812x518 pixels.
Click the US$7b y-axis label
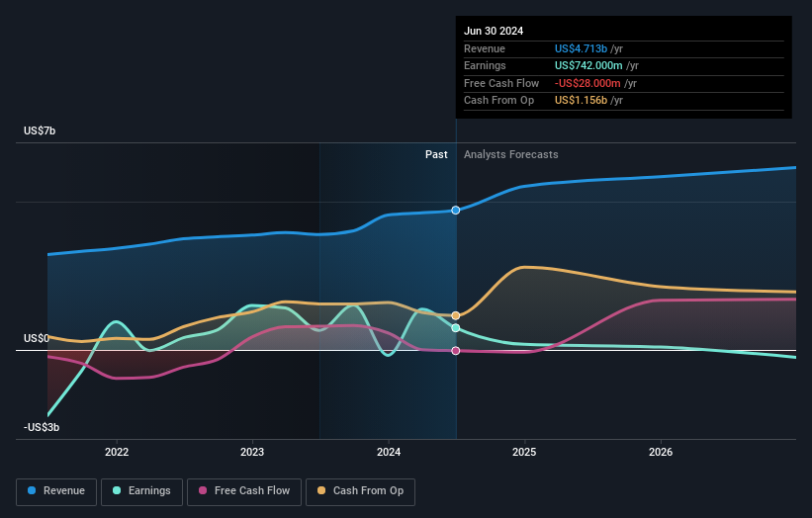[x=40, y=130]
